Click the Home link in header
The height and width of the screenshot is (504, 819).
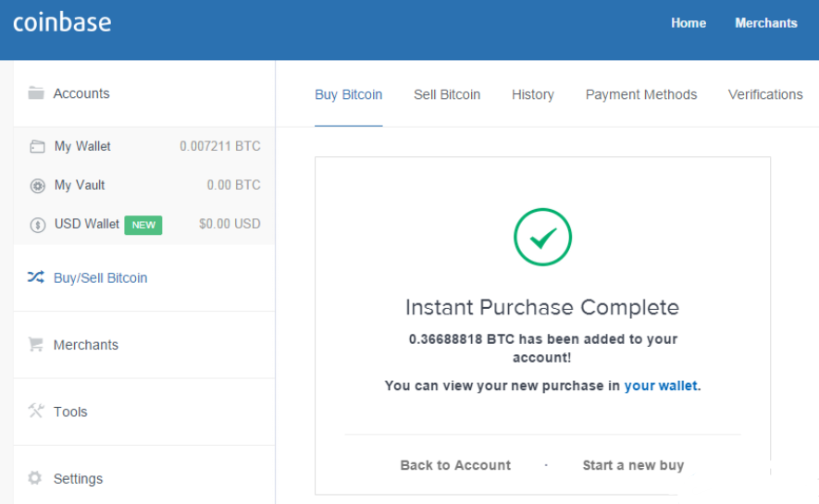pyautogui.click(x=688, y=23)
